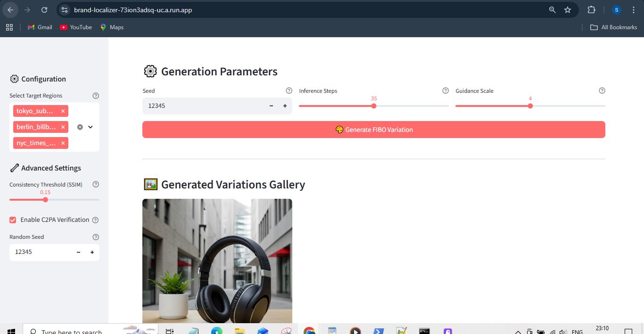This screenshot has width=644, height=334.
Task: Adjust the Consistency Threshold SSIM slider
Action: pos(45,200)
